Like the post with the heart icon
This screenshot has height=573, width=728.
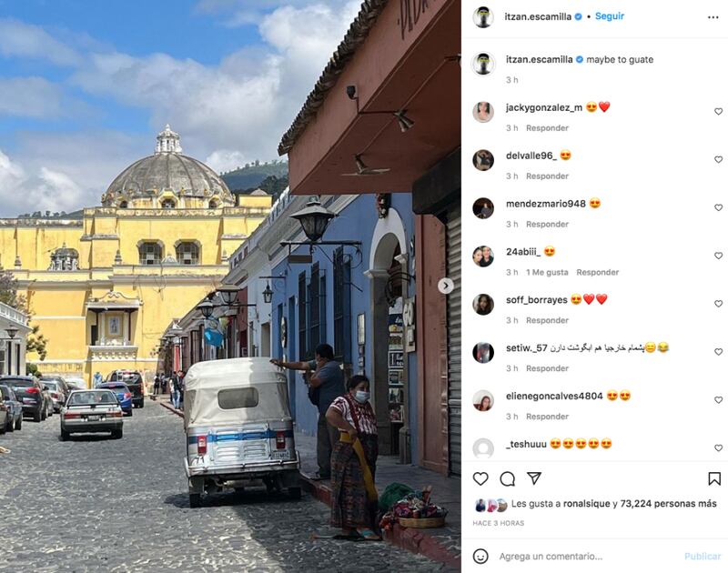(480, 478)
